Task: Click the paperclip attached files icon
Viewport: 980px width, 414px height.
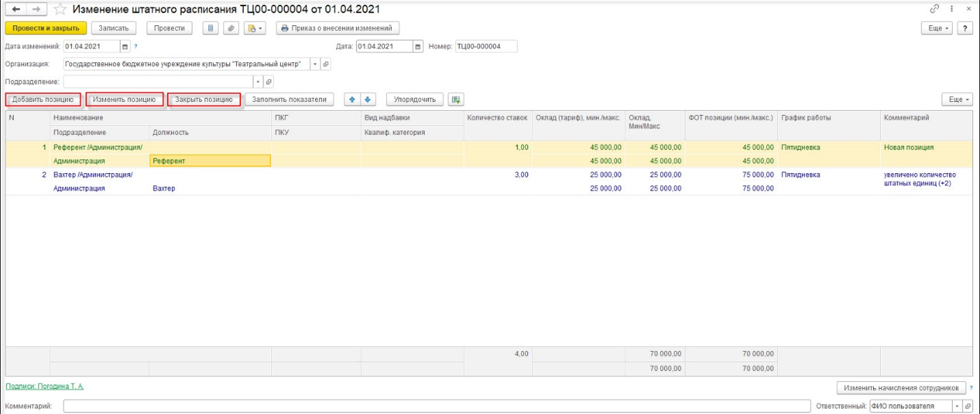Action: [x=233, y=28]
